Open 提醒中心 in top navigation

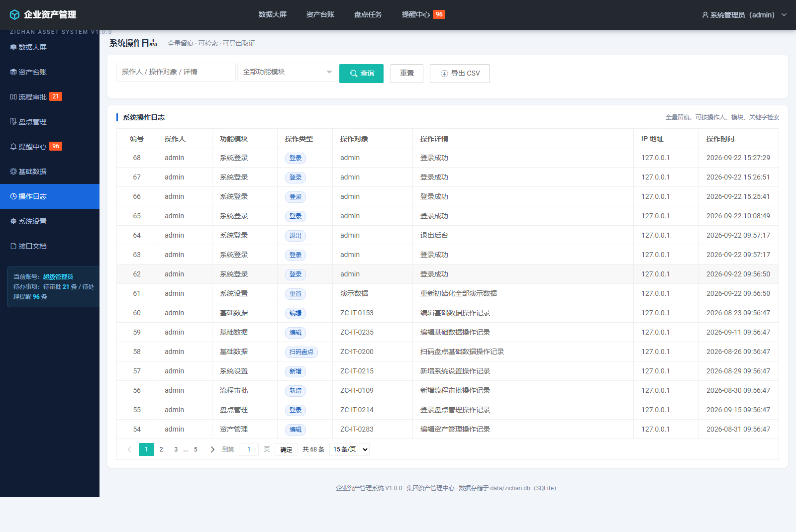click(x=416, y=15)
